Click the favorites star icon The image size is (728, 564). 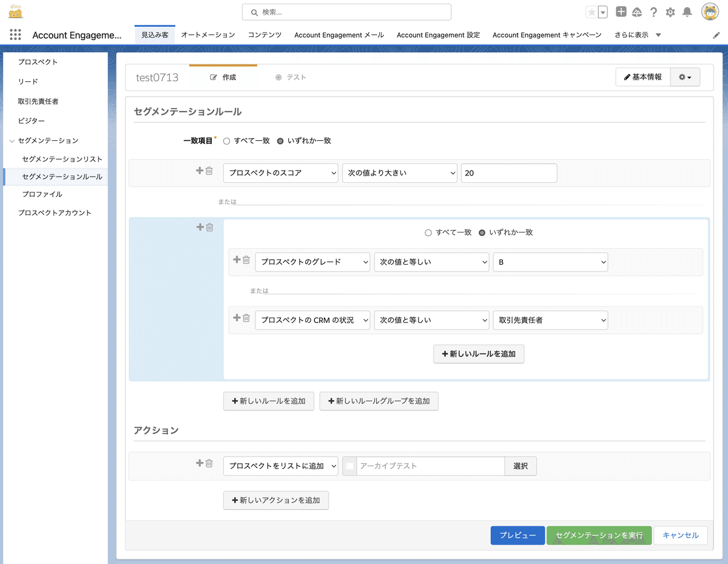[591, 12]
